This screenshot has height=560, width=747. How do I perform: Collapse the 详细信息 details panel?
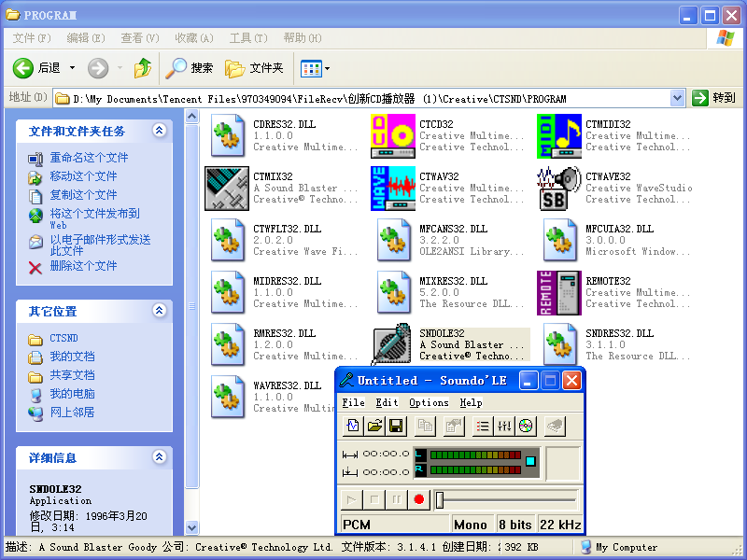[x=160, y=458]
